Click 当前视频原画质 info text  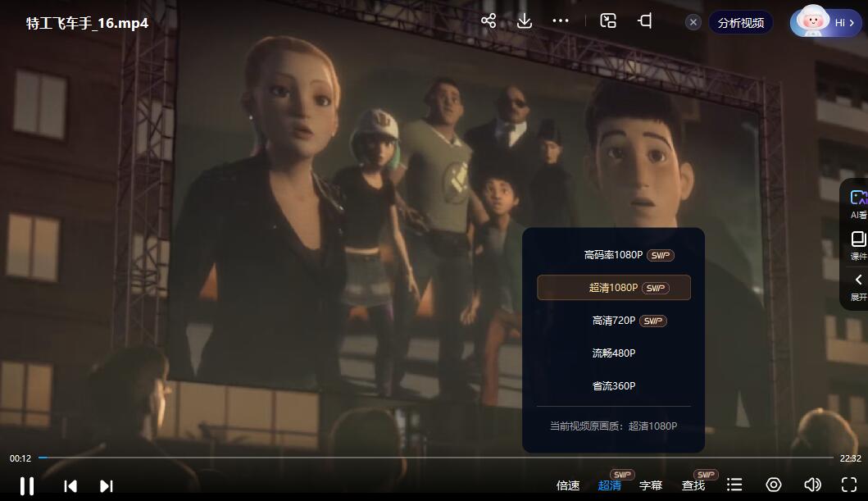tap(613, 426)
